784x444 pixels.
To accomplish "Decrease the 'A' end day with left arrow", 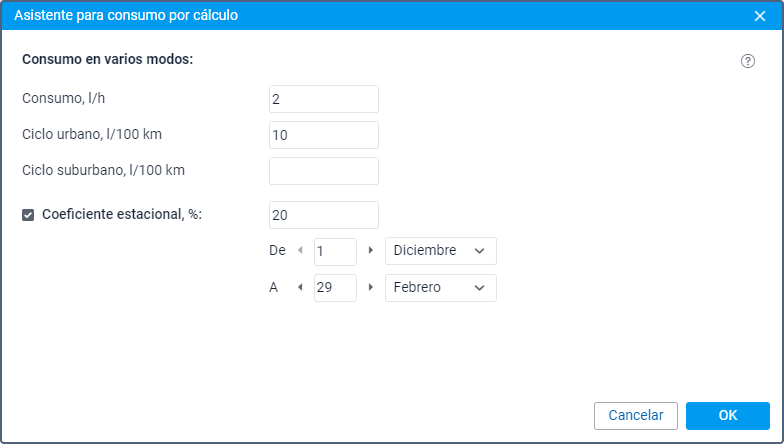I will tap(300, 288).
